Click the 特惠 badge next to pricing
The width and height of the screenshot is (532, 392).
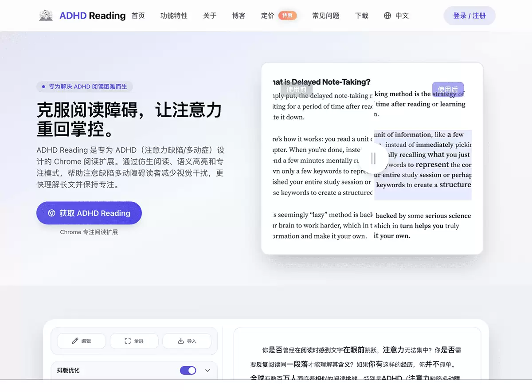click(x=288, y=16)
